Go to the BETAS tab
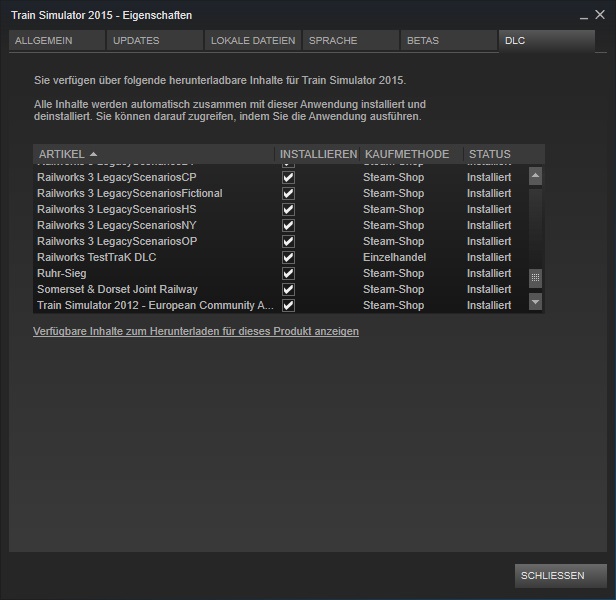616x600 pixels. coord(449,40)
